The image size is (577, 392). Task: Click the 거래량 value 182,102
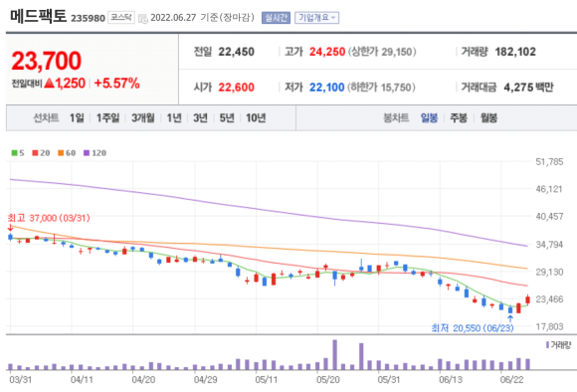coord(515,52)
